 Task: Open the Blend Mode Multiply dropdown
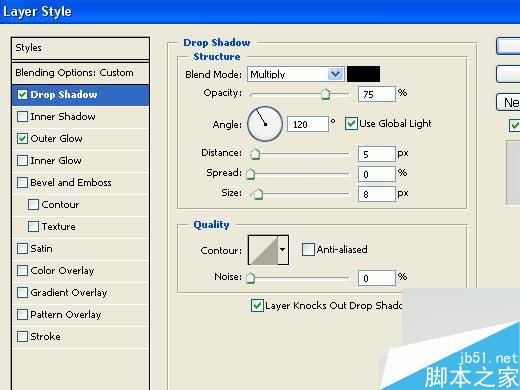coord(295,74)
